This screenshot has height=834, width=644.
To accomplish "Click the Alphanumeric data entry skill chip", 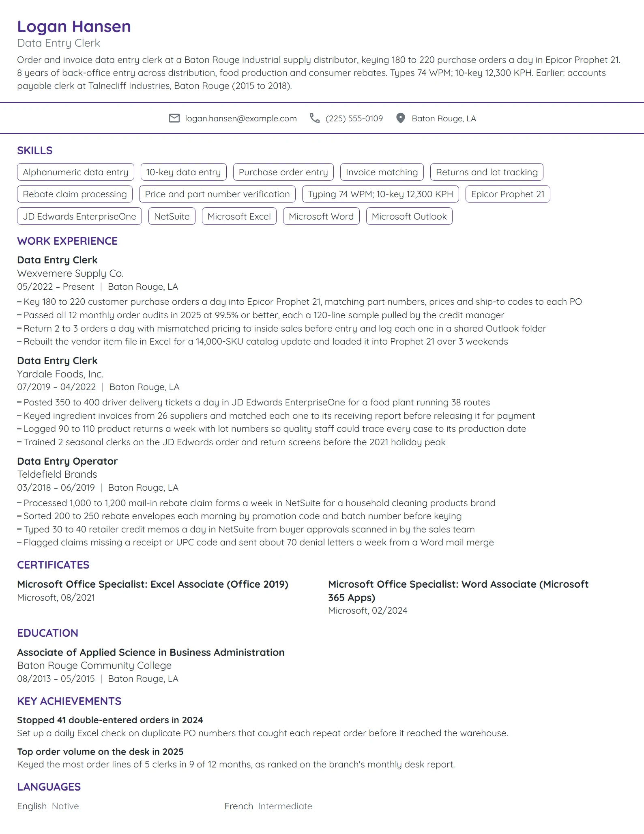I will [x=75, y=172].
